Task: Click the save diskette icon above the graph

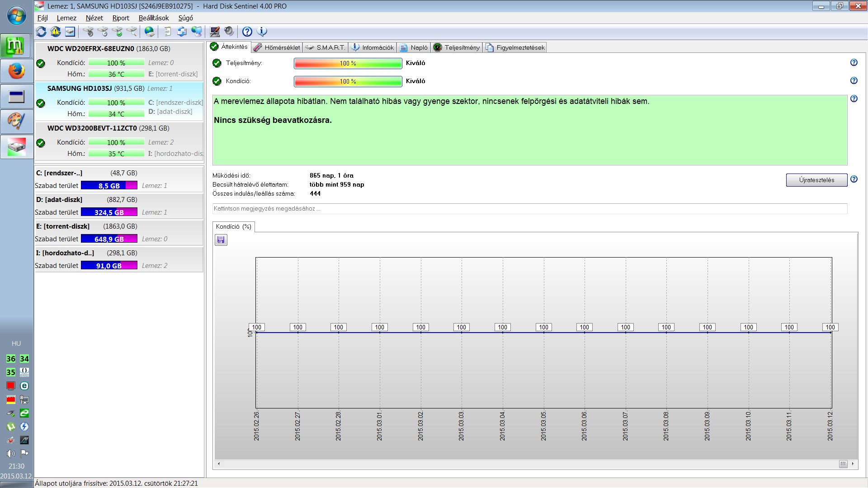Action: point(221,240)
